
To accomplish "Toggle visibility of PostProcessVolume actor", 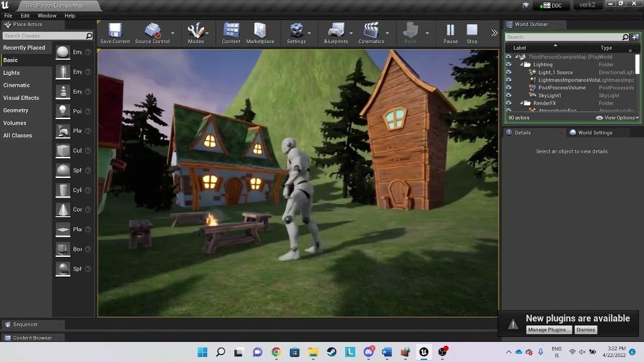I will [x=509, y=87].
